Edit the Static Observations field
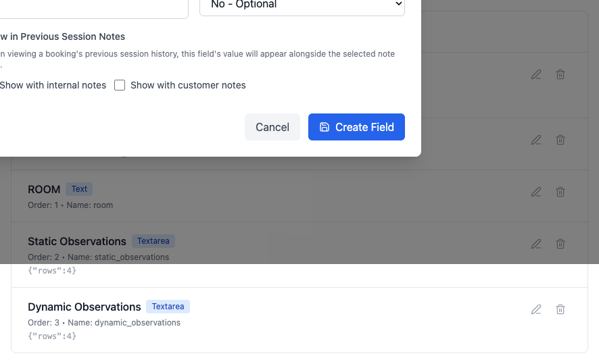This screenshot has width=599, height=364. pyautogui.click(x=536, y=244)
